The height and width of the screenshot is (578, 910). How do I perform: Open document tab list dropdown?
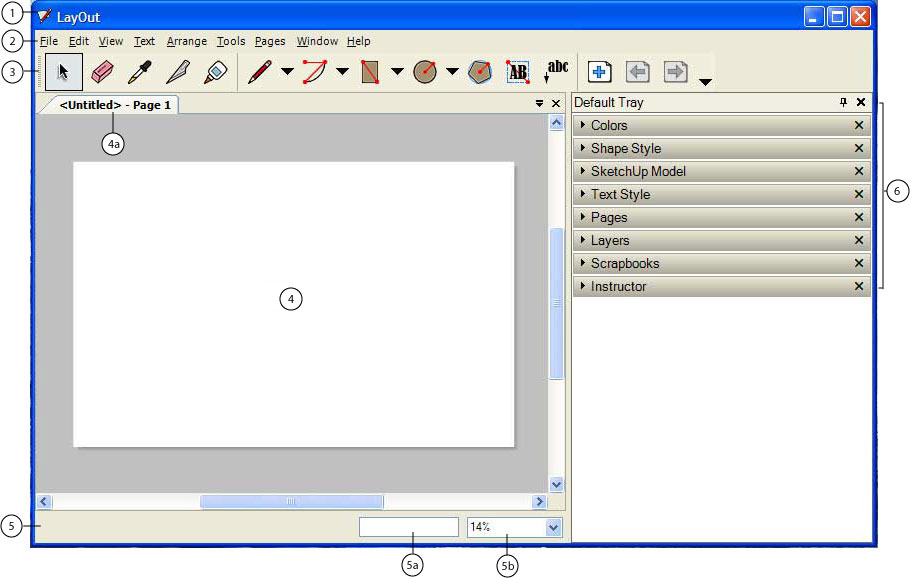click(539, 103)
